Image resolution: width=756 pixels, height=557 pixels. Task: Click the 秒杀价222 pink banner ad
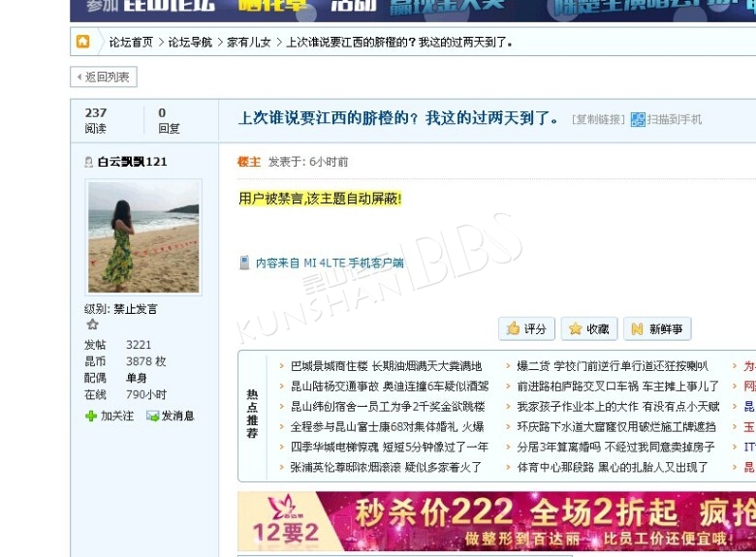click(x=496, y=521)
